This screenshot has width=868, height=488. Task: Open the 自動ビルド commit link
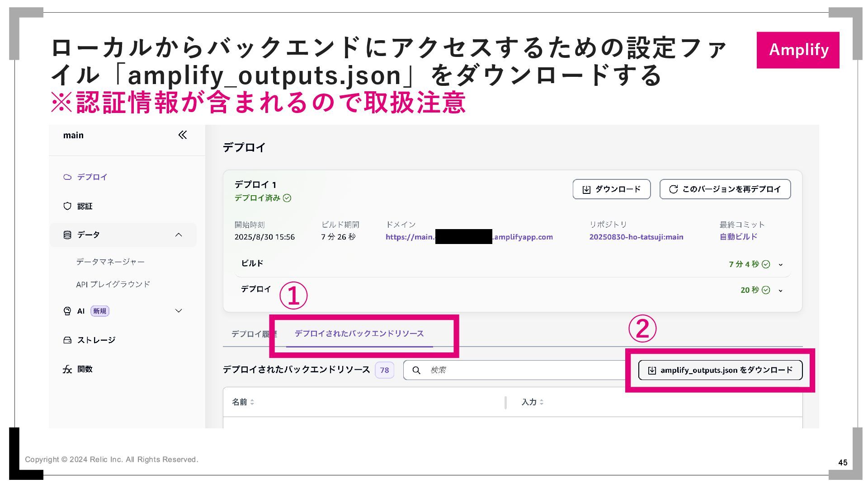[738, 237]
